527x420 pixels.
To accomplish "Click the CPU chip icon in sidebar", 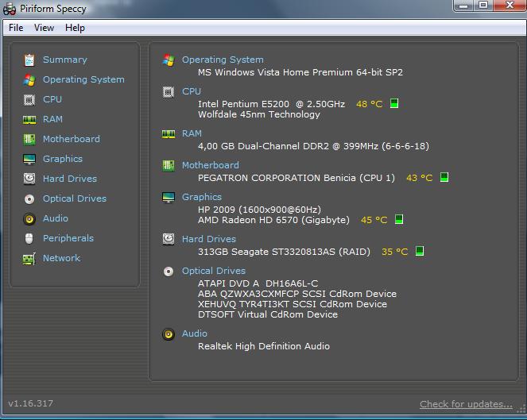I will [x=29, y=100].
